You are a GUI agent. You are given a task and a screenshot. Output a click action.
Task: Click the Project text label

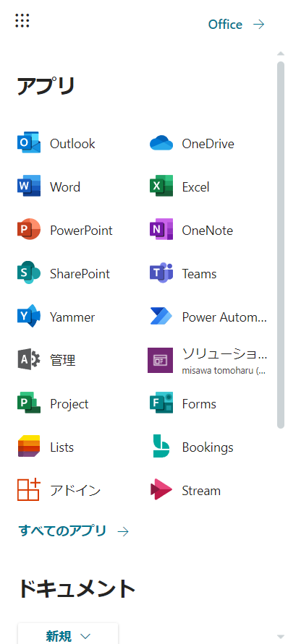[69, 404]
